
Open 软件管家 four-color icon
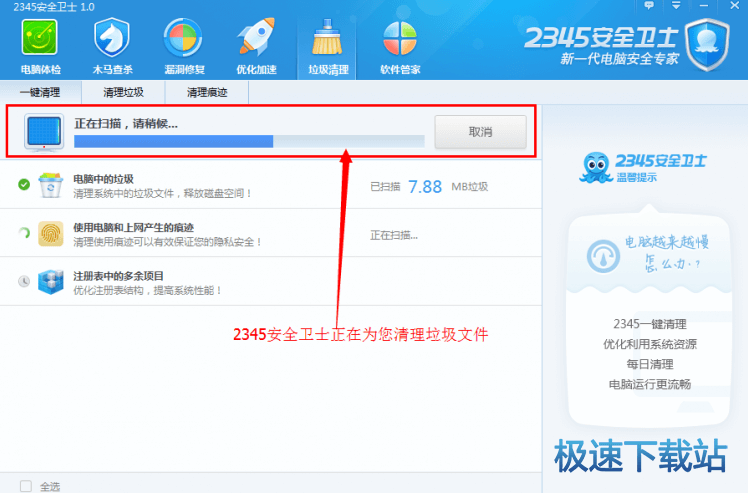pos(400,38)
